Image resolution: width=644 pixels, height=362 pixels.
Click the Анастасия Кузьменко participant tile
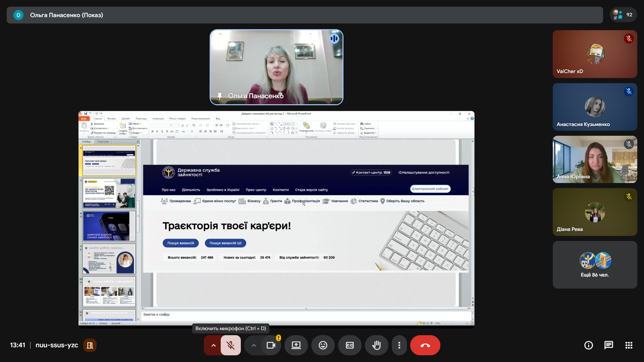pyautogui.click(x=595, y=107)
